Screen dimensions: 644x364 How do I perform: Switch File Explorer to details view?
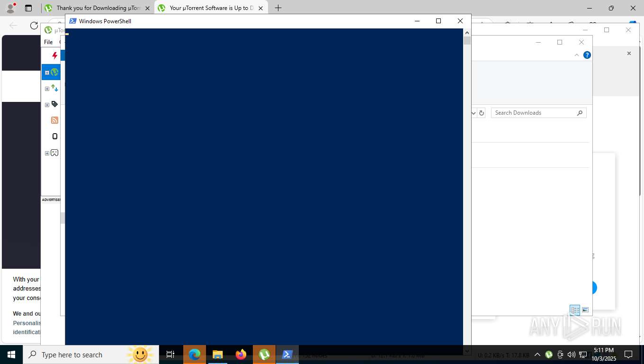click(x=575, y=310)
